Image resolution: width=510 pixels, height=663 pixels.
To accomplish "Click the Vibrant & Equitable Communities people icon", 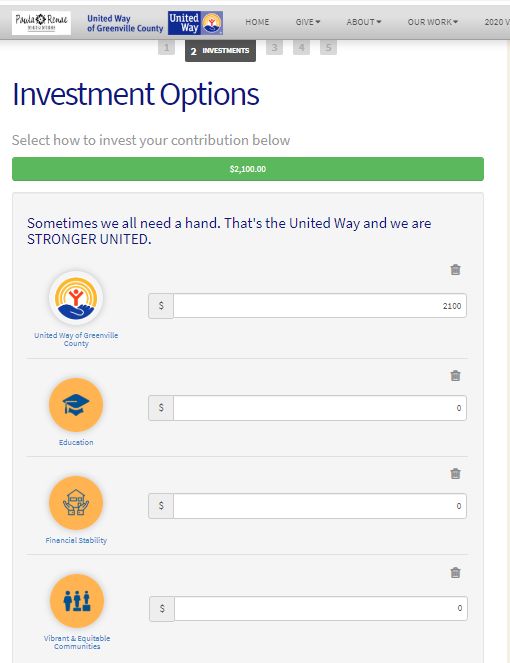I will 77,601.
